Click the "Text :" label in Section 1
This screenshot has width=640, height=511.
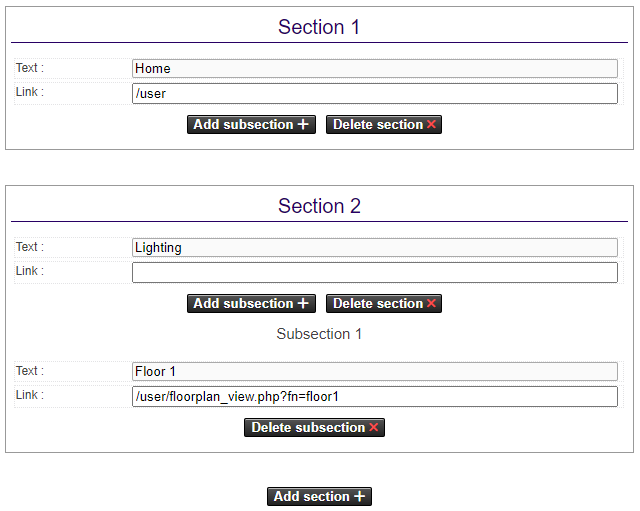30,68
